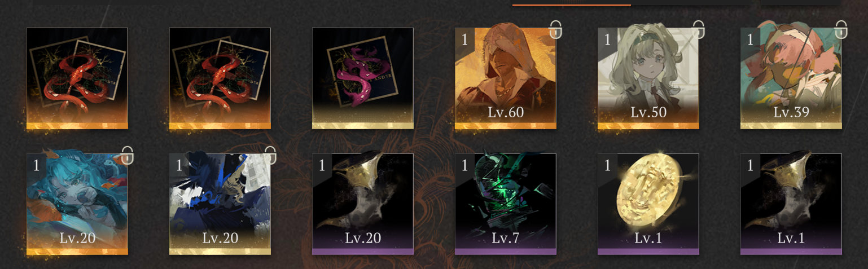
Task: Select the pink serpent card
Action: pyautogui.click(x=363, y=78)
